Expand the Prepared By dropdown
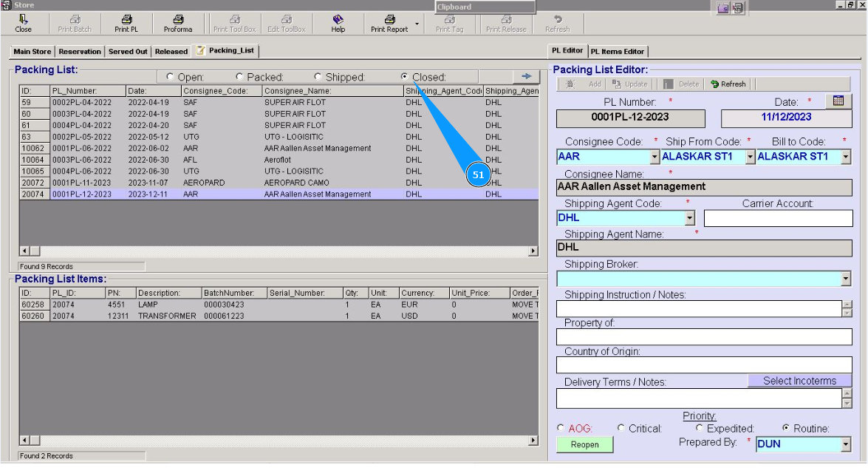 (x=846, y=444)
